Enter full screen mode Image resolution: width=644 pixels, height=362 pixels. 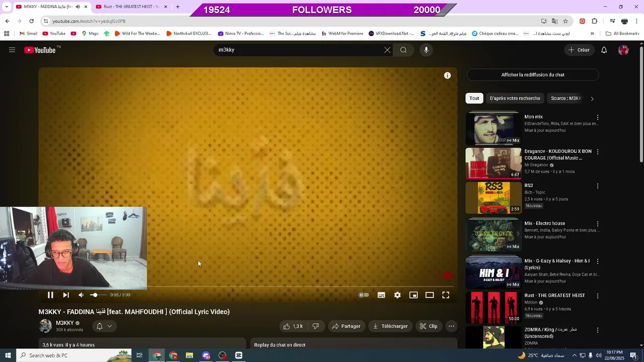446,295
